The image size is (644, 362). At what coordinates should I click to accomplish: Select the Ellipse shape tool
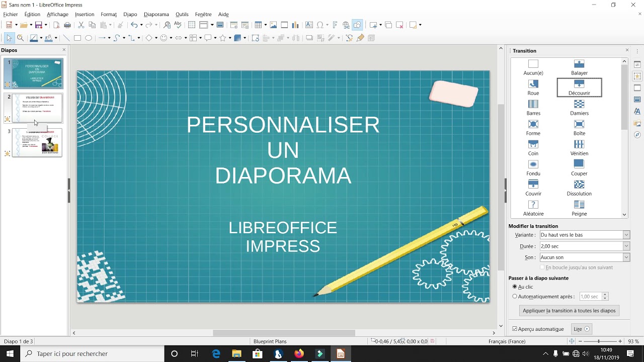point(89,38)
